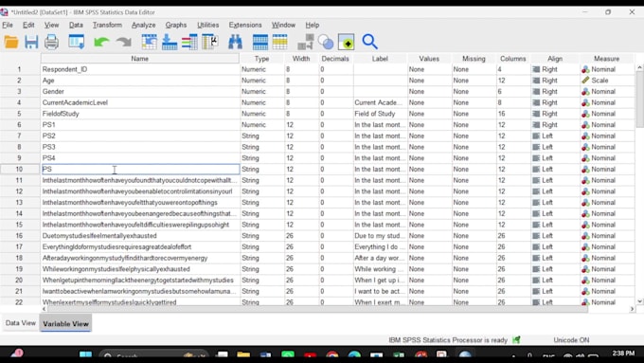Open Use Variable Sets overlapping-circles icon

[326, 42]
